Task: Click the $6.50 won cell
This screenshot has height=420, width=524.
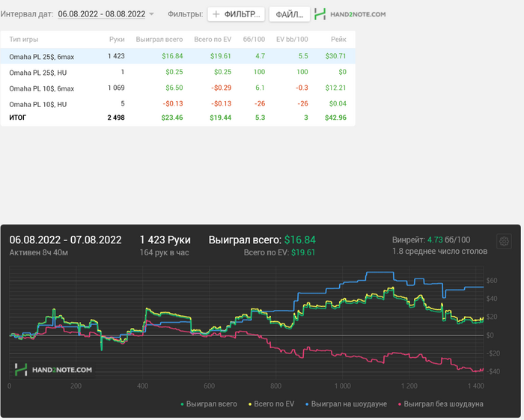Action: pos(174,88)
